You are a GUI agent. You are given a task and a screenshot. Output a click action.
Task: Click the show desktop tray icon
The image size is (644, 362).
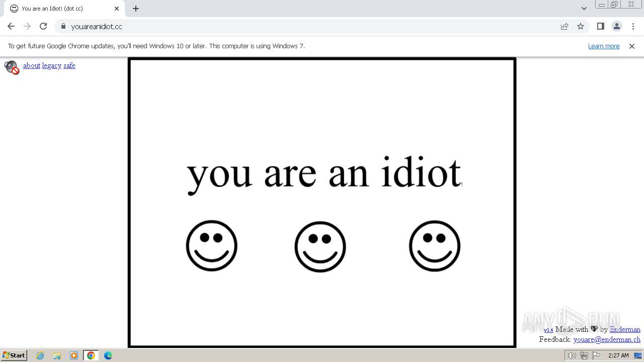(638, 355)
